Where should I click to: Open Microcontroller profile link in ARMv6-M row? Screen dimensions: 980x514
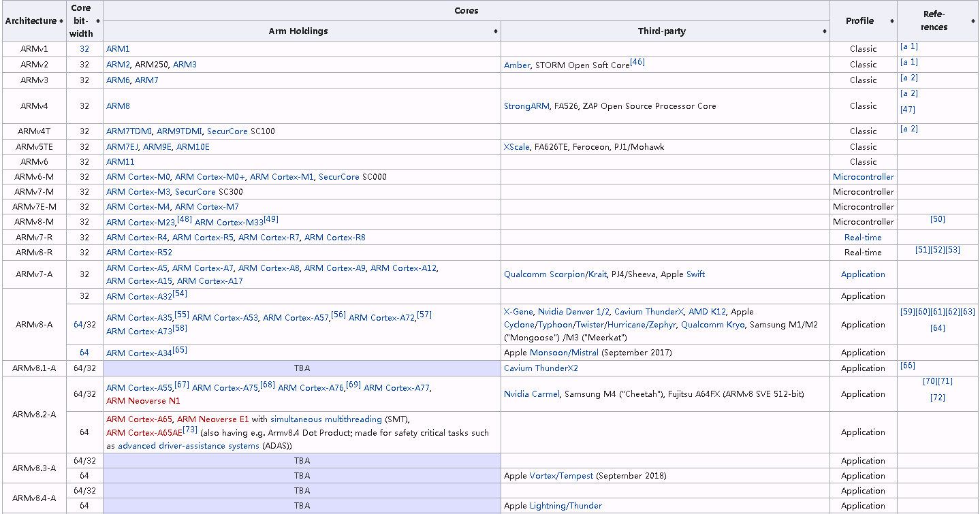tap(864, 177)
